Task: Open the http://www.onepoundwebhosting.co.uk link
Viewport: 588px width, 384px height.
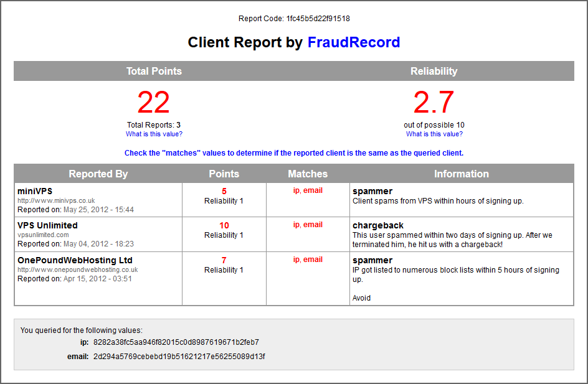Action: (x=78, y=269)
